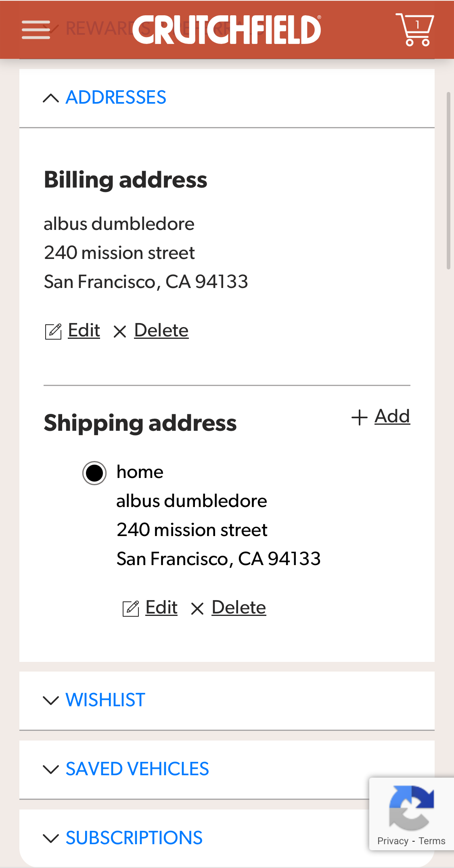Select the home shipping address radio button
Image resolution: width=454 pixels, height=868 pixels.
(x=94, y=473)
